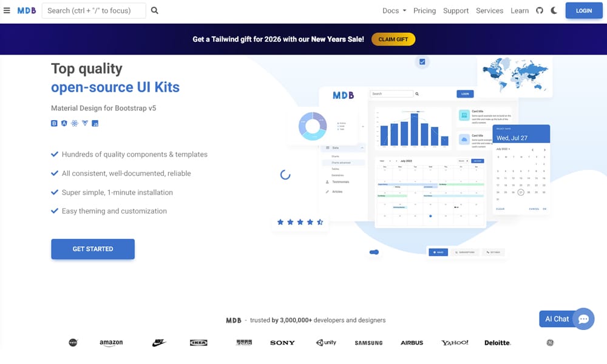Open the GitHub repository icon
607x364 pixels.
(x=539, y=10)
